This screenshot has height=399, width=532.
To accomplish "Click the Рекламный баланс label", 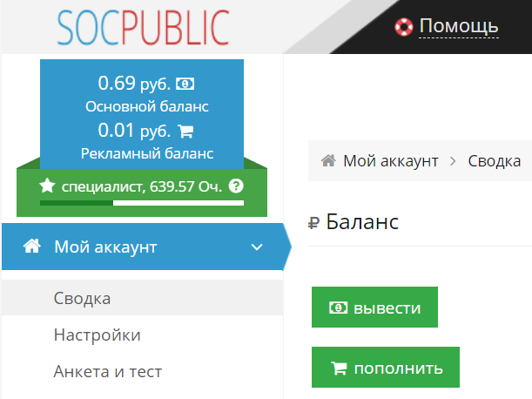I will [x=146, y=153].
